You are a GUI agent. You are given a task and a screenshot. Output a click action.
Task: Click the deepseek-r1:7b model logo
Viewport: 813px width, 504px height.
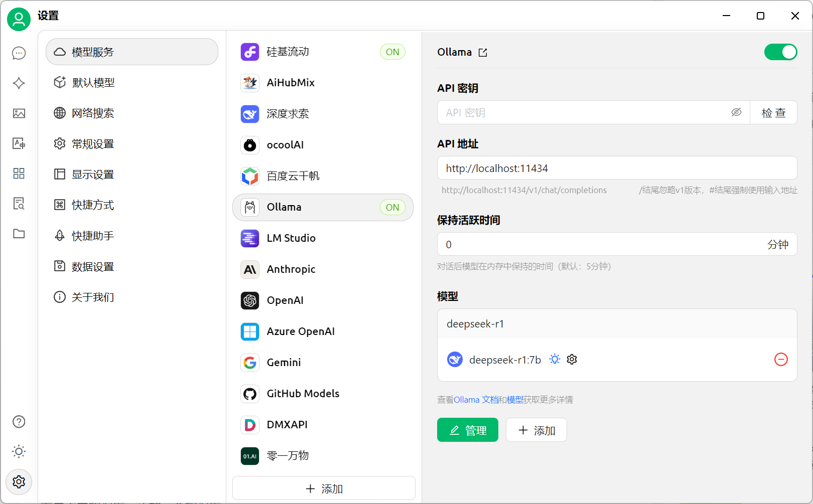(x=455, y=360)
